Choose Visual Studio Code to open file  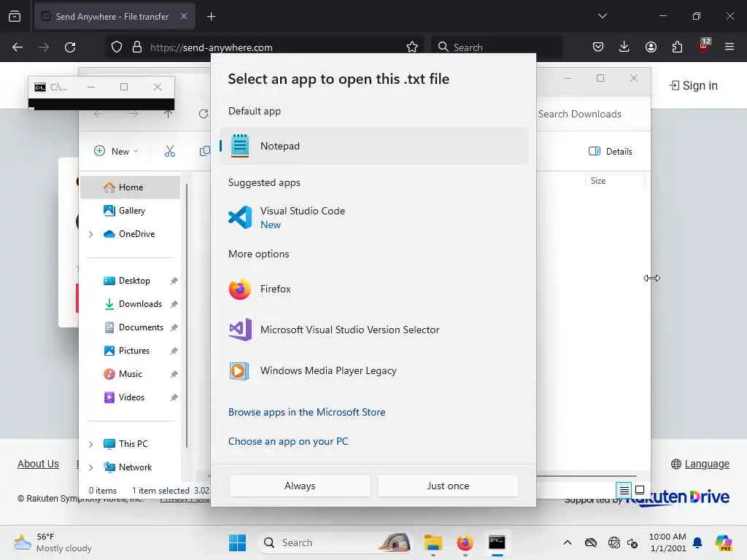click(373, 217)
